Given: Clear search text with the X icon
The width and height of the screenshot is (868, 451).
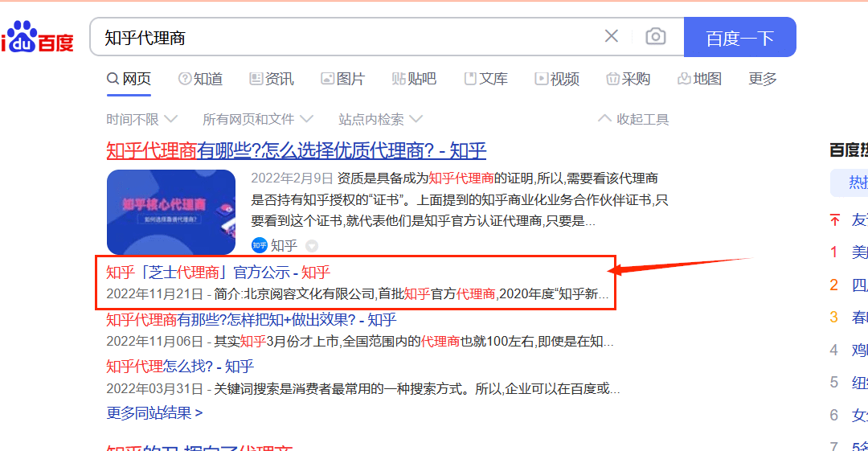Looking at the screenshot, I should coord(612,36).
